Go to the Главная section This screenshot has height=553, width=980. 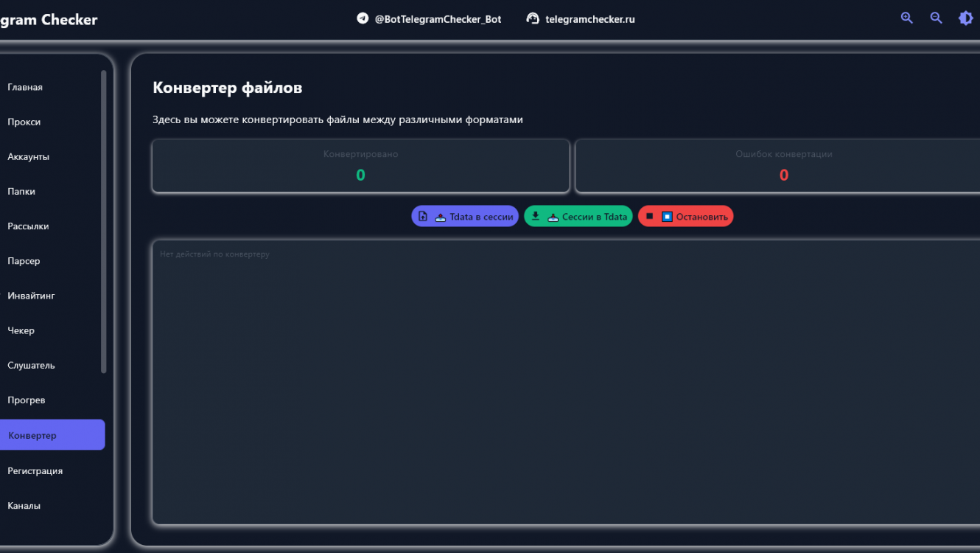pos(25,87)
